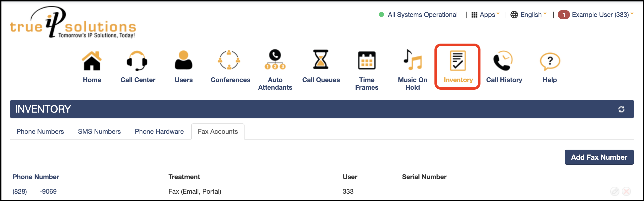Viewport: 644px width, 201px height.
Task: Open the Home icon in navigation
Action: coord(92,61)
